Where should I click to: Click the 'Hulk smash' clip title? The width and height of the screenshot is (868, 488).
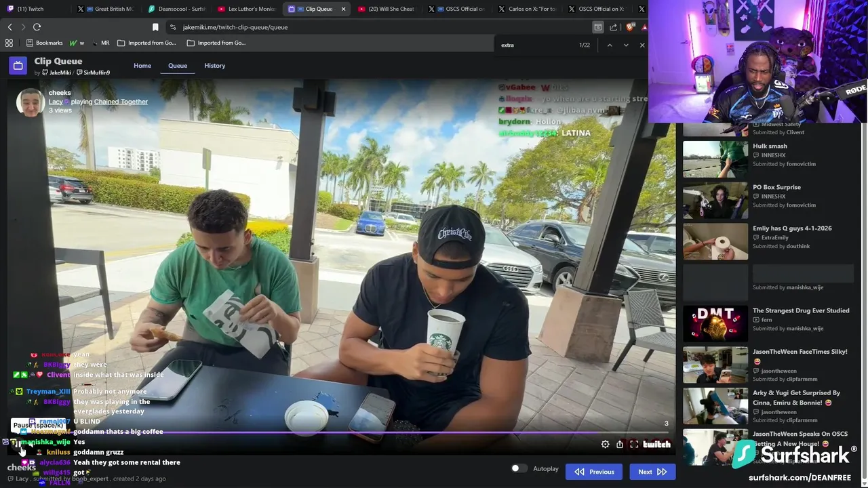(x=770, y=146)
